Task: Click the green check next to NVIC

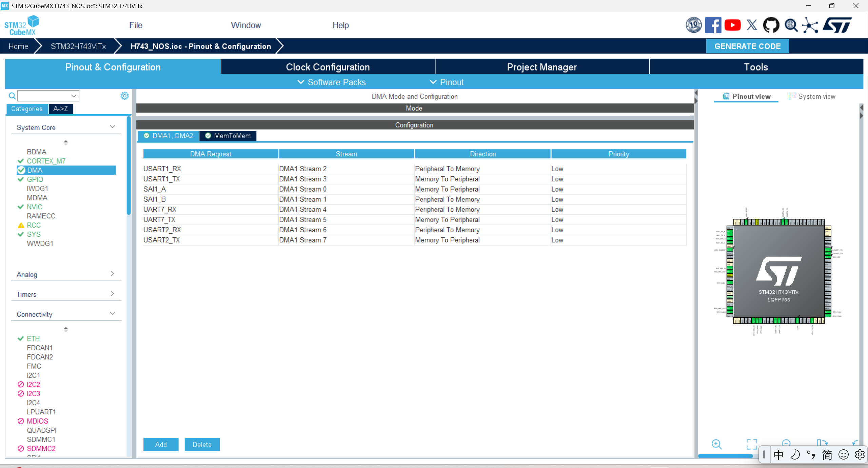Action: (x=21, y=207)
